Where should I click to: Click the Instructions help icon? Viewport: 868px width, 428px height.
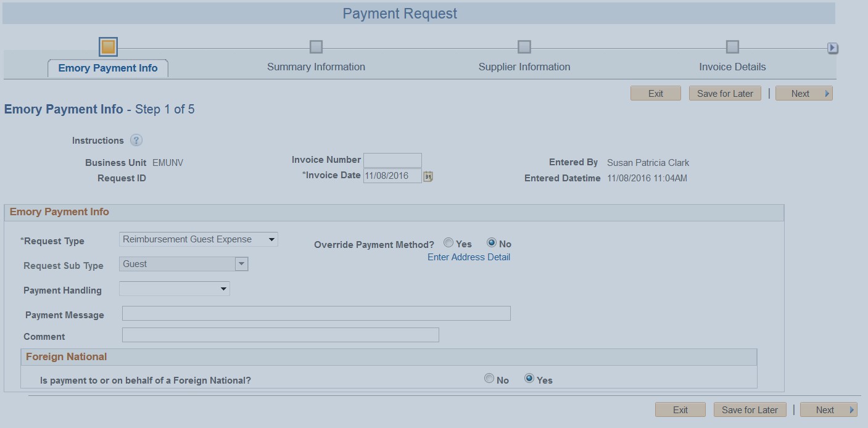137,140
